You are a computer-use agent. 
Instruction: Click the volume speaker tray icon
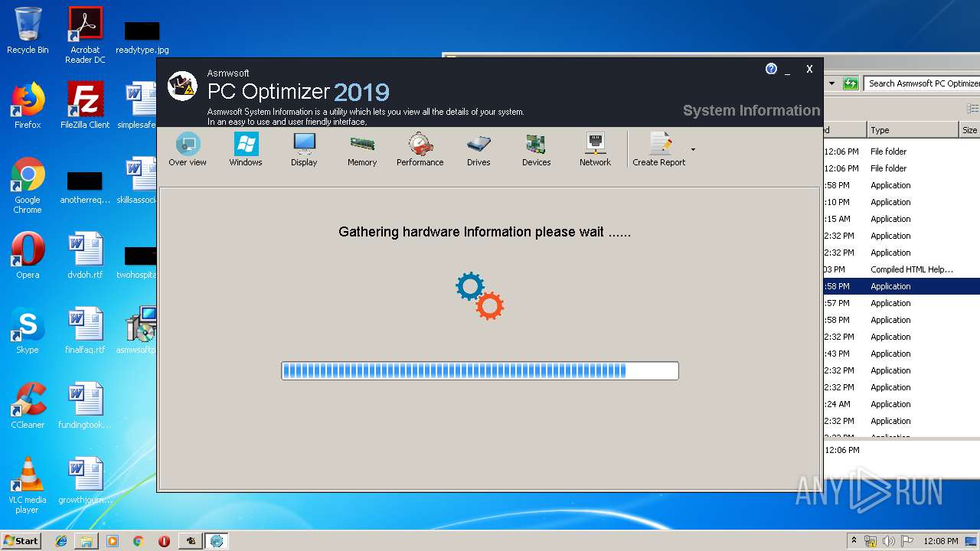point(889,541)
